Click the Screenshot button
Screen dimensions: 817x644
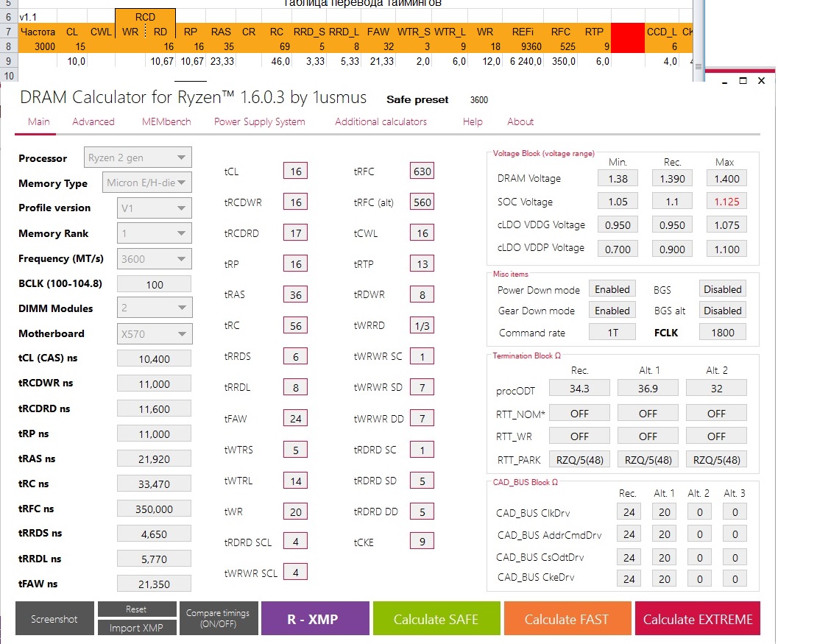click(x=54, y=618)
